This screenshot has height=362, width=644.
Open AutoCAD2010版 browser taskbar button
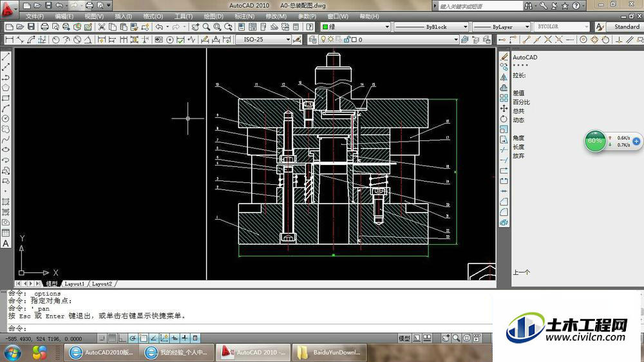[x=101, y=352]
